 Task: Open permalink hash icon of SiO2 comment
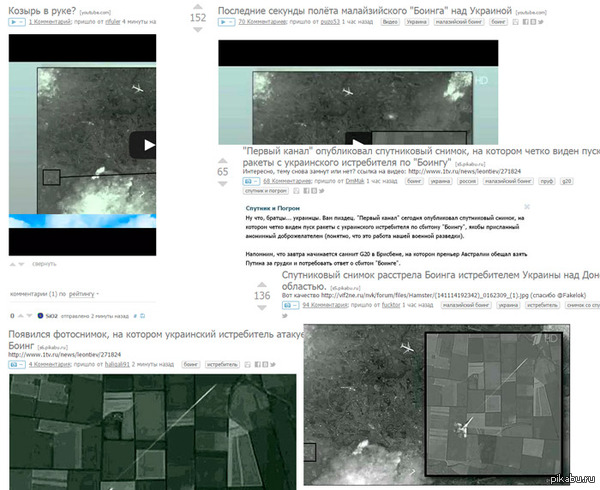click(135, 316)
